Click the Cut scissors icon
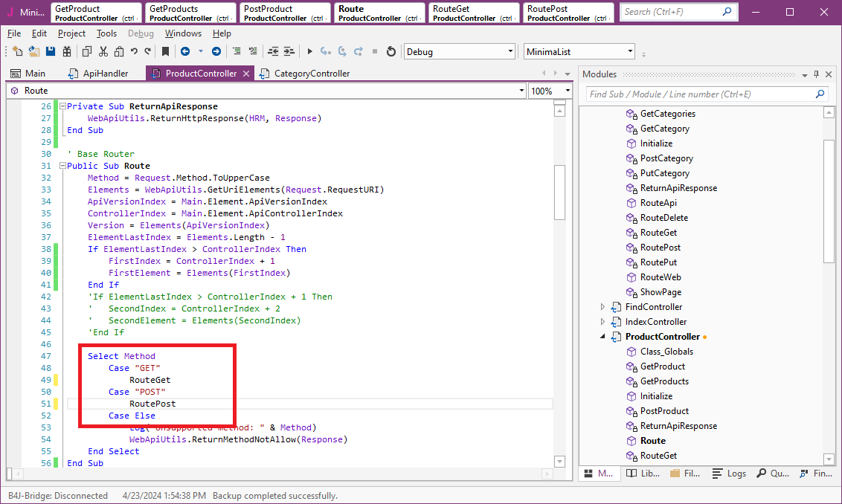 click(x=103, y=51)
